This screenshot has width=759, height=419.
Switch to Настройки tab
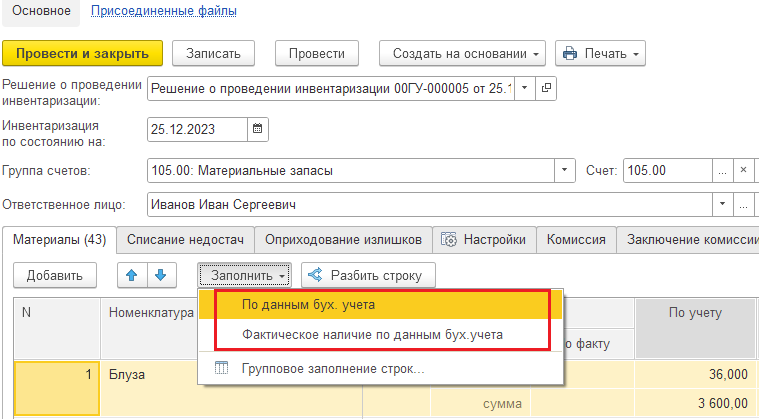[484, 239]
